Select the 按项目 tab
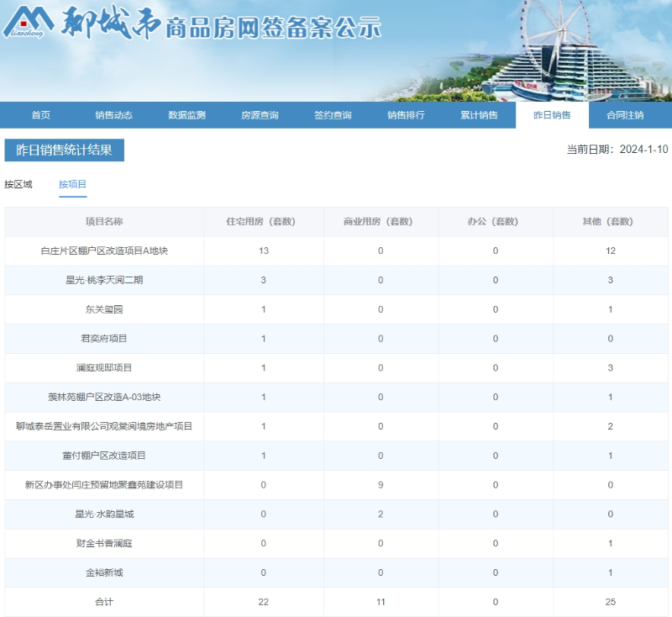The width and height of the screenshot is (672, 617). coord(72,184)
